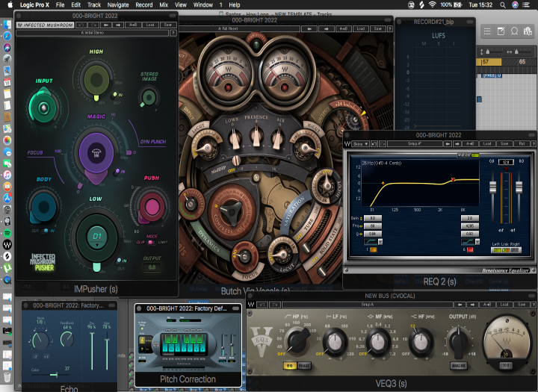Screen dimensions: 538x392
Task: Click redo icon in IMPusher toolbar
Action: [x=93, y=25]
